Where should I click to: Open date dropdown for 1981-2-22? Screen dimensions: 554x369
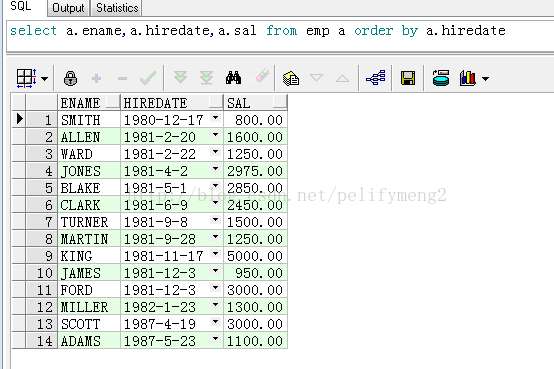[215, 152]
